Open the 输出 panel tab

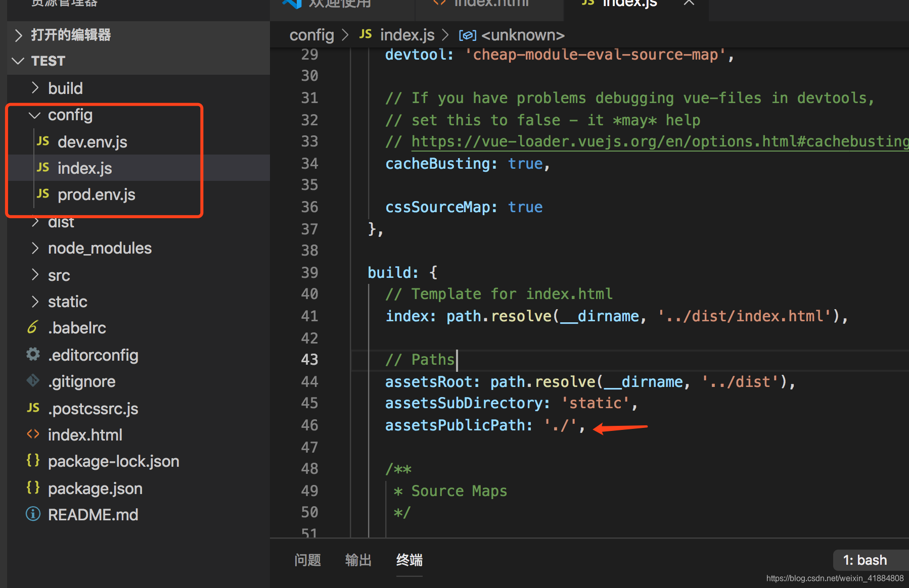358,560
